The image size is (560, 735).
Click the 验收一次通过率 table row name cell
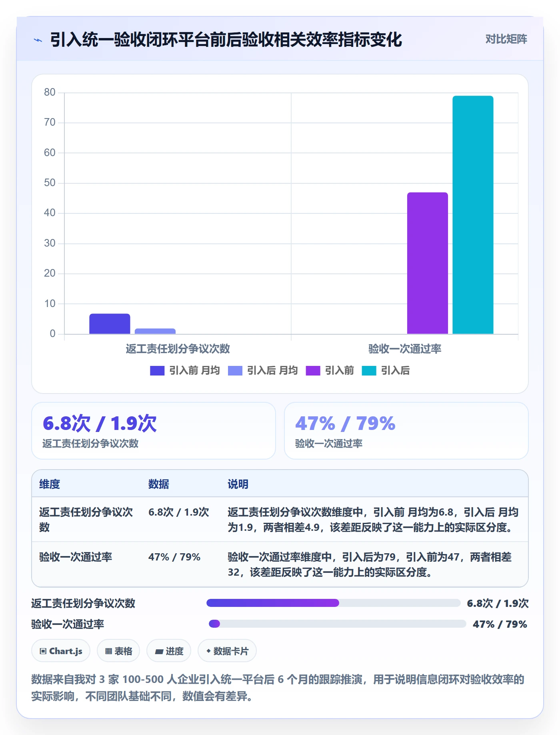pos(76,557)
